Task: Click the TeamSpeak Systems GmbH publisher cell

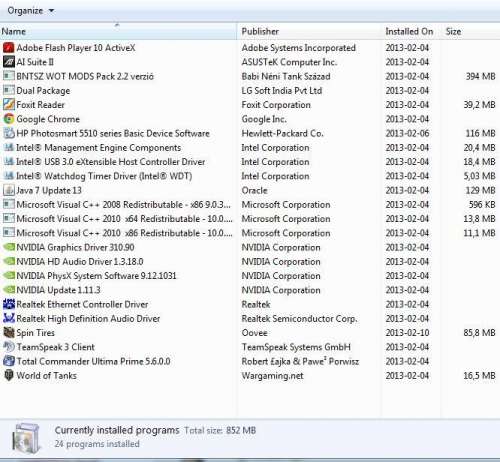Action: click(296, 347)
